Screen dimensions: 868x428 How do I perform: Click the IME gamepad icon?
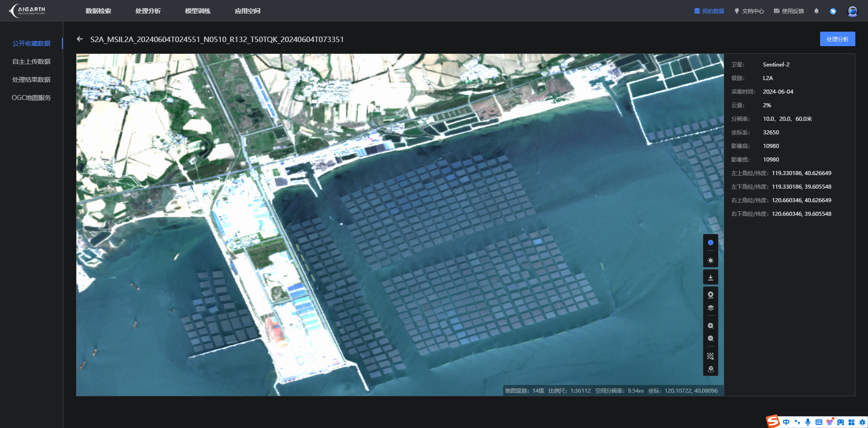click(840, 422)
